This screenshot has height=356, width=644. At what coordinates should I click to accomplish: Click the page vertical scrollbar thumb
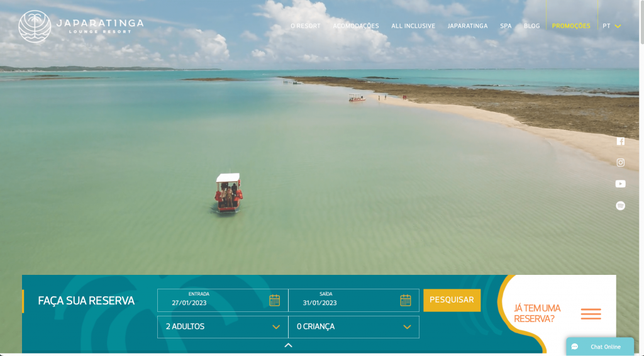tap(641, 23)
